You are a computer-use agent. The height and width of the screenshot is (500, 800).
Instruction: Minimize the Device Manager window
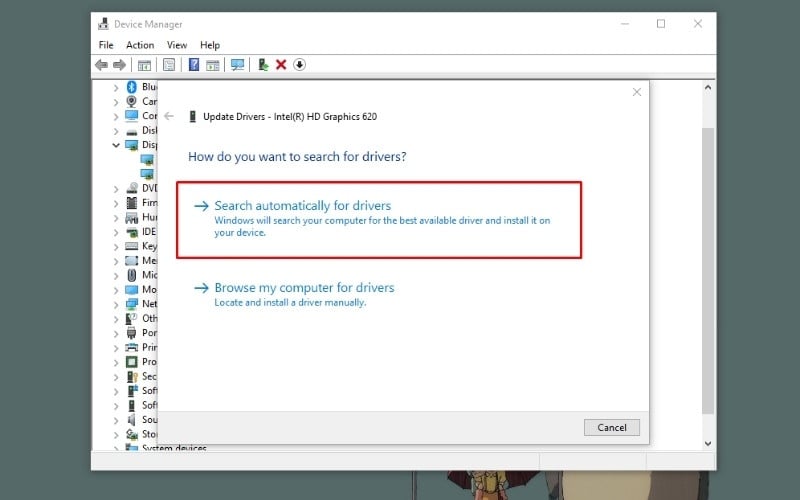[x=625, y=23]
